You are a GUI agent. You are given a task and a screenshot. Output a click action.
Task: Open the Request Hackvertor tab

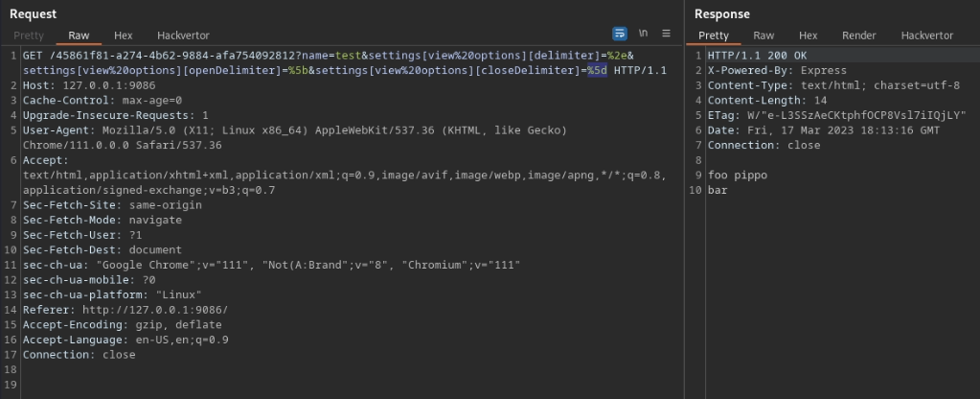(x=183, y=35)
